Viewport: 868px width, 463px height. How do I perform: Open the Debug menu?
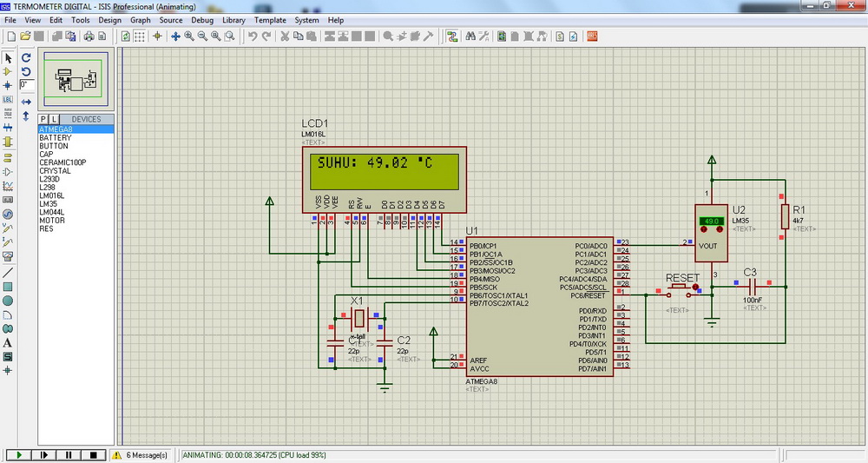[201, 20]
